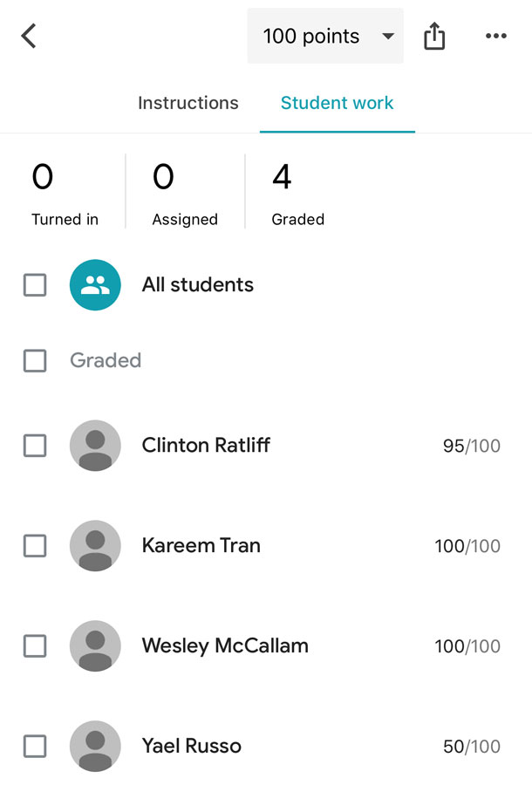Click the back arrow to leave assignment

point(29,36)
